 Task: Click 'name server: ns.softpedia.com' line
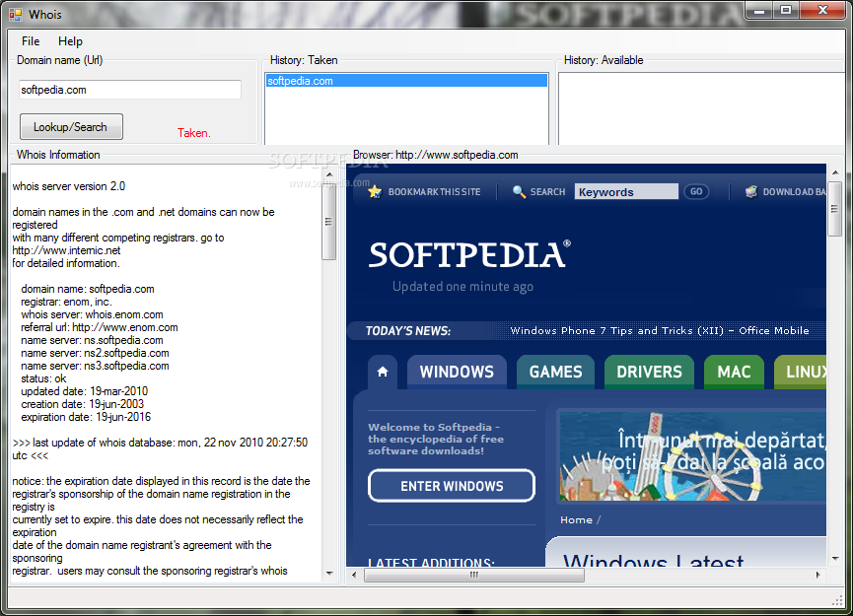point(92,340)
